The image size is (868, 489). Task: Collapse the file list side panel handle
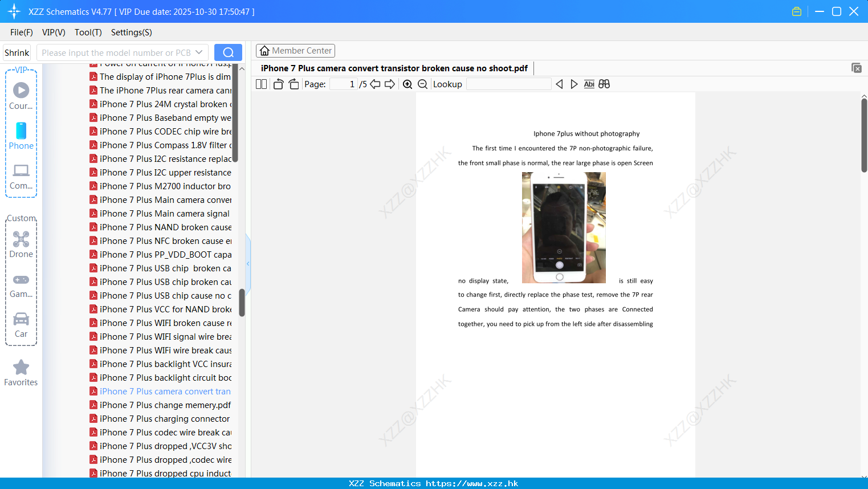248,263
